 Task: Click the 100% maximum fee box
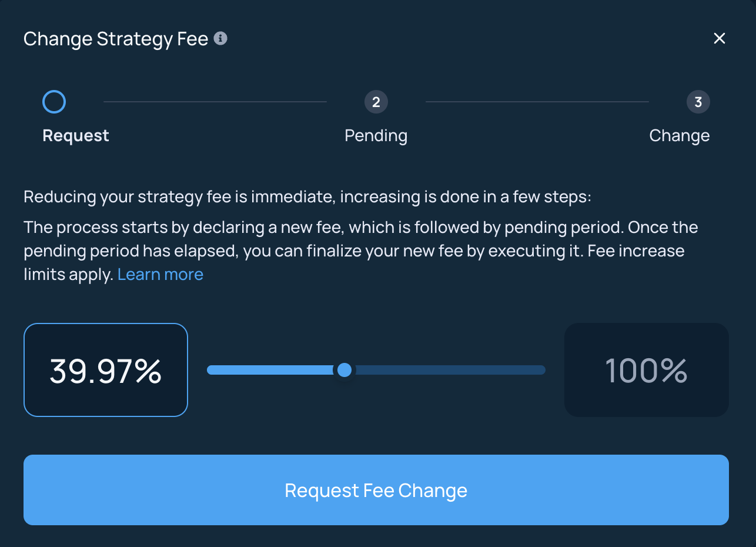pos(647,370)
